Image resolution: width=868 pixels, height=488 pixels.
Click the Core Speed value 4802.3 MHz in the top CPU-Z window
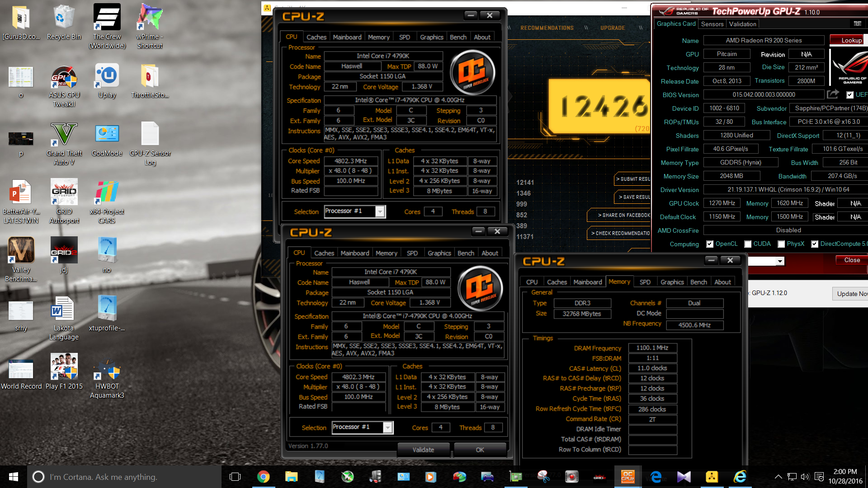(351, 161)
